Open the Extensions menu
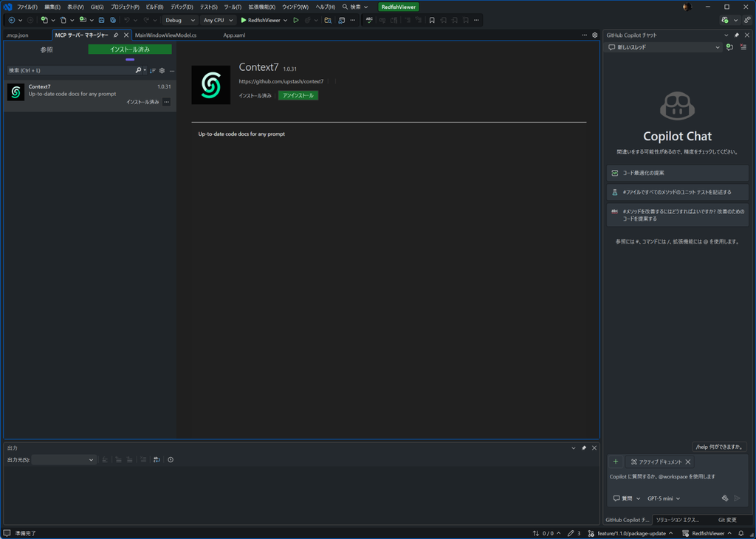 (x=262, y=7)
